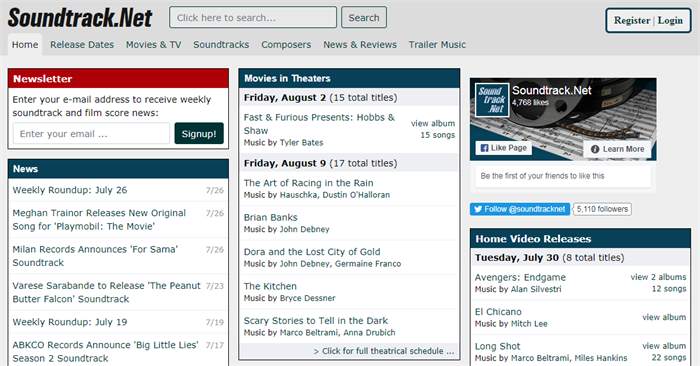
Task: Open Weekly Roundup: July 26 news
Action: 70,190
